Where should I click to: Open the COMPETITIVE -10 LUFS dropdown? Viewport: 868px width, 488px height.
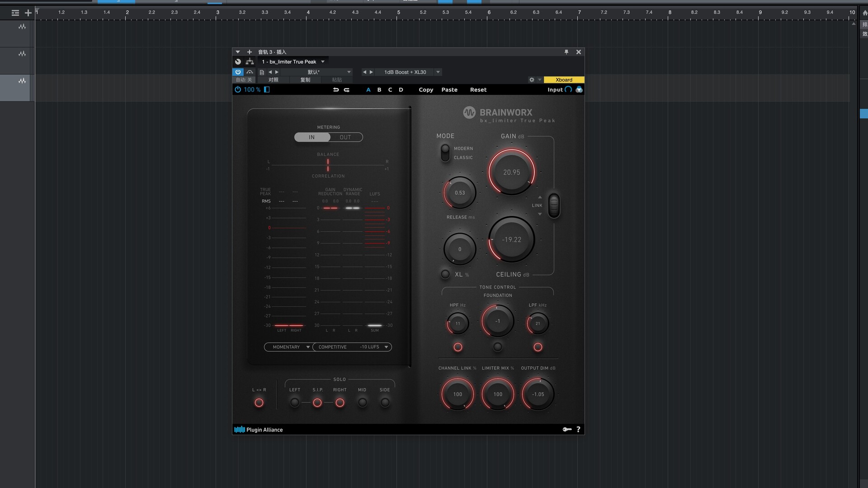click(x=352, y=347)
